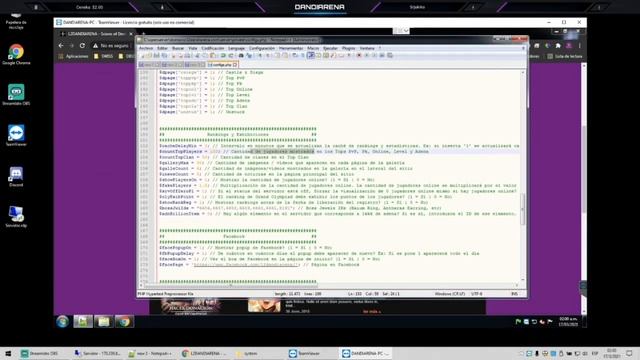The height and width of the screenshot is (360, 640).
Task: Open the Plugins menu
Action: (348, 48)
